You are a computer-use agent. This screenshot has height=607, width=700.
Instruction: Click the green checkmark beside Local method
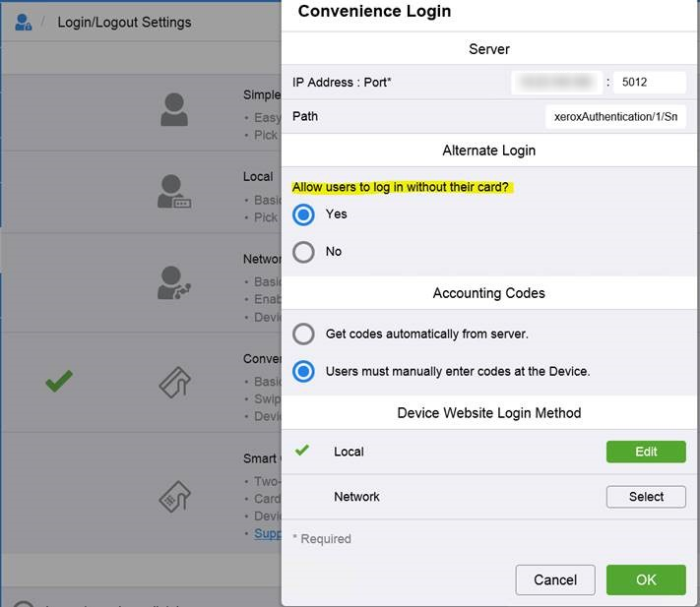302,451
